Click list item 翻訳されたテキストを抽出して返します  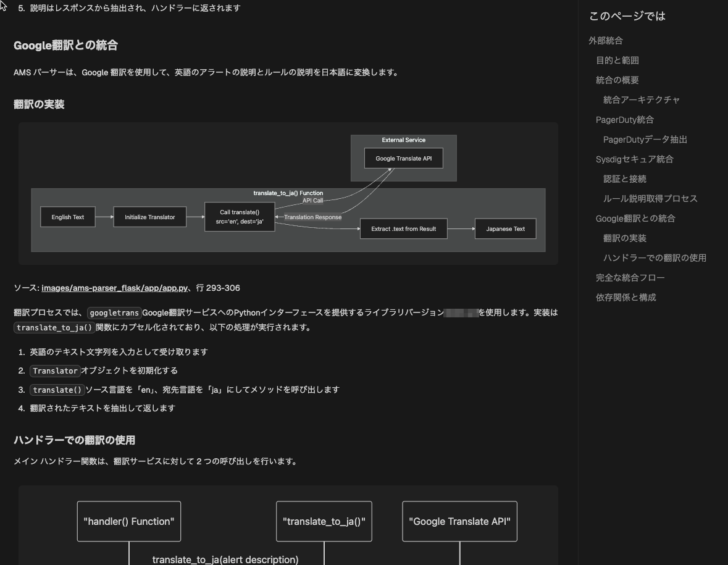103,408
